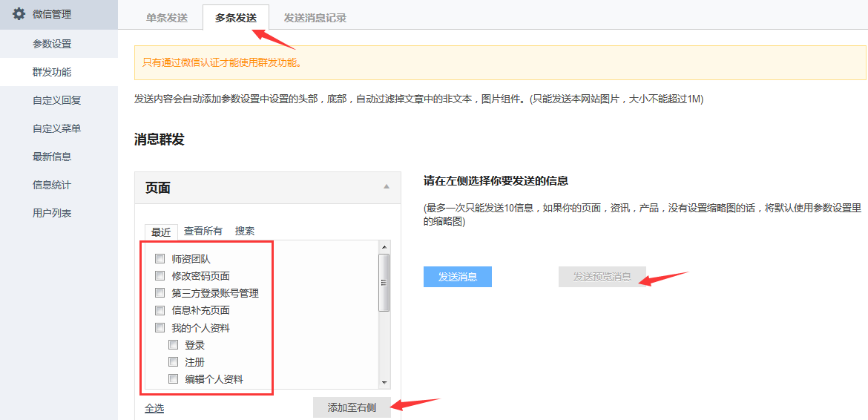Check the 师资团队 checkbox

point(160,258)
